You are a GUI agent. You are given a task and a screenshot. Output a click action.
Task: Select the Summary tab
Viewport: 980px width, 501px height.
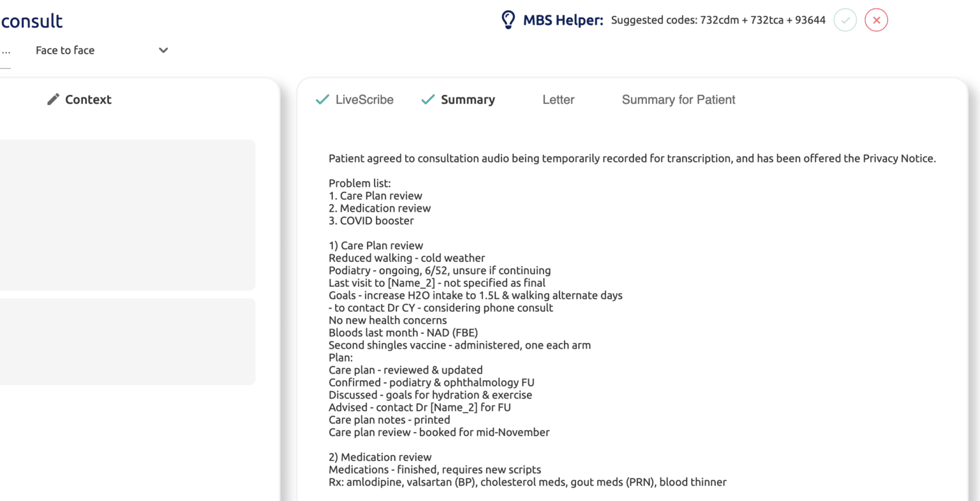(468, 99)
